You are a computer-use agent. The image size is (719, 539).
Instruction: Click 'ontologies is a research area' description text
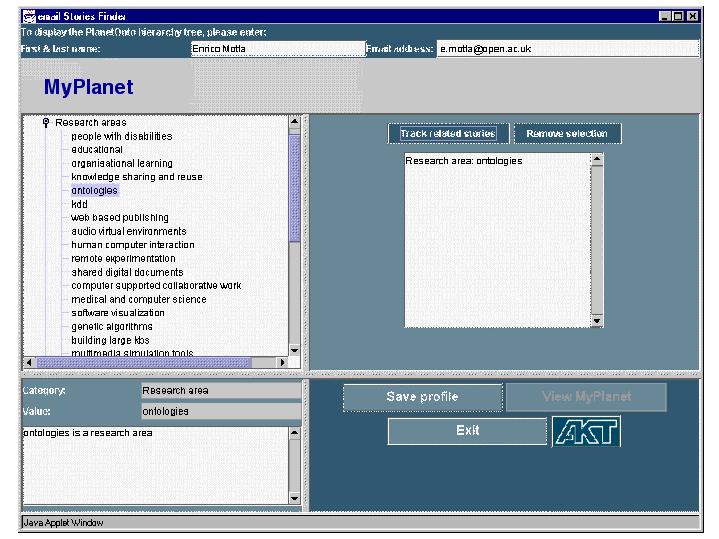[x=88, y=433]
